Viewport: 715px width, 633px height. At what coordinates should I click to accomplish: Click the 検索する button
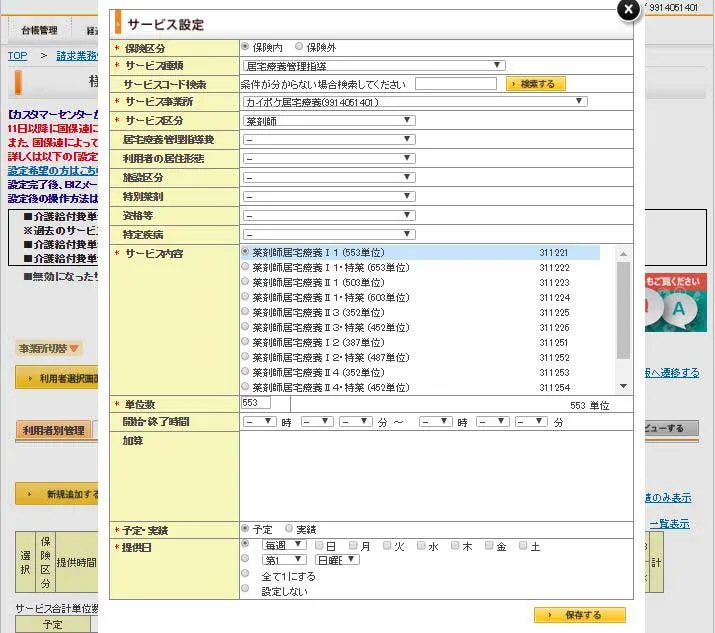coord(536,84)
